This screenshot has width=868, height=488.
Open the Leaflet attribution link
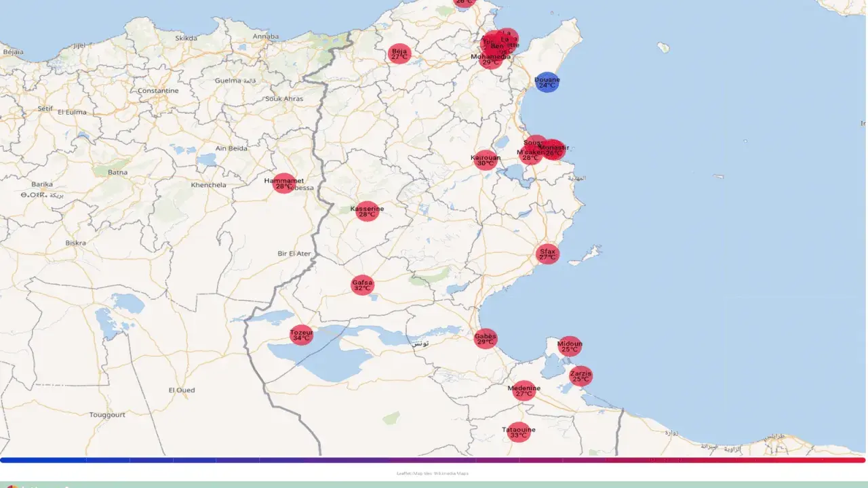click(403, 473)
